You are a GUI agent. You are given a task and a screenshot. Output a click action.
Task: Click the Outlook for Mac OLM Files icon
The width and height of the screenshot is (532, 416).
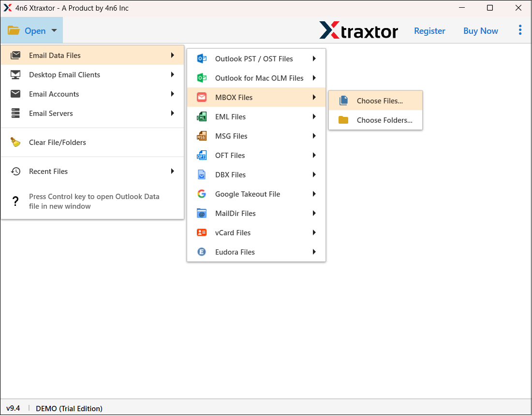[x=202, y=78]
